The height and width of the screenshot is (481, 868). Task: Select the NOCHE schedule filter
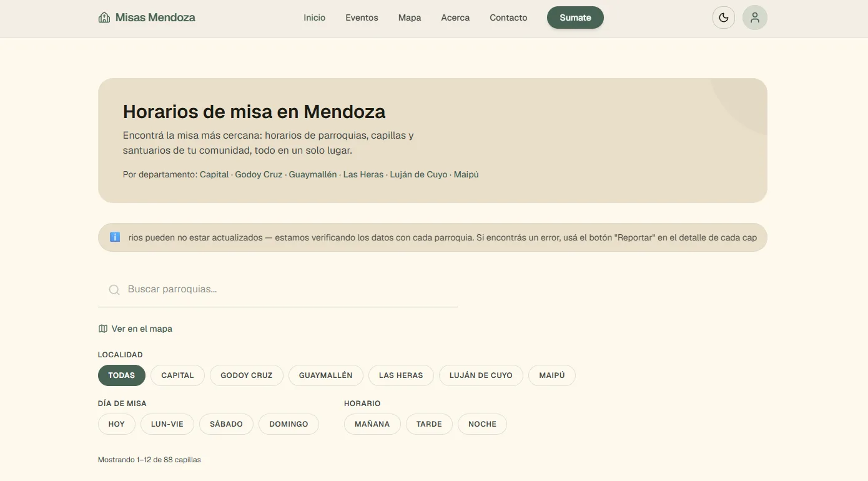[x=482, y=424]
